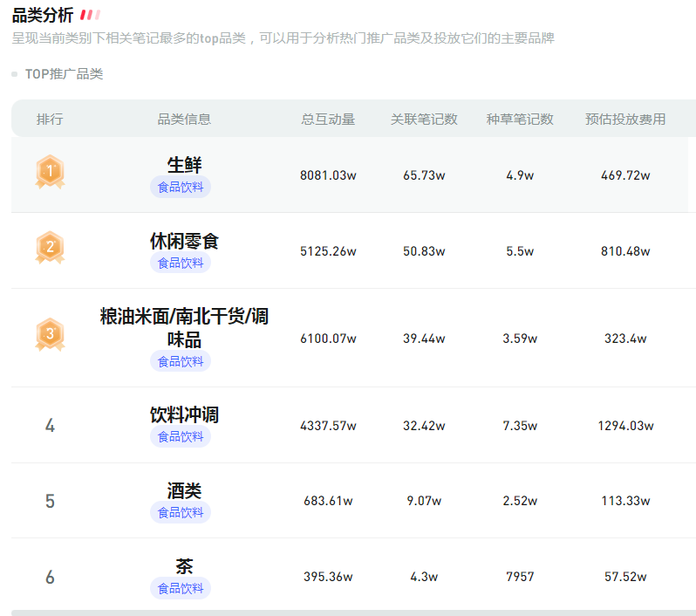Sort by 预估投放费用 column header
This screenshot has width=696, height=616.
click(624, 120)
